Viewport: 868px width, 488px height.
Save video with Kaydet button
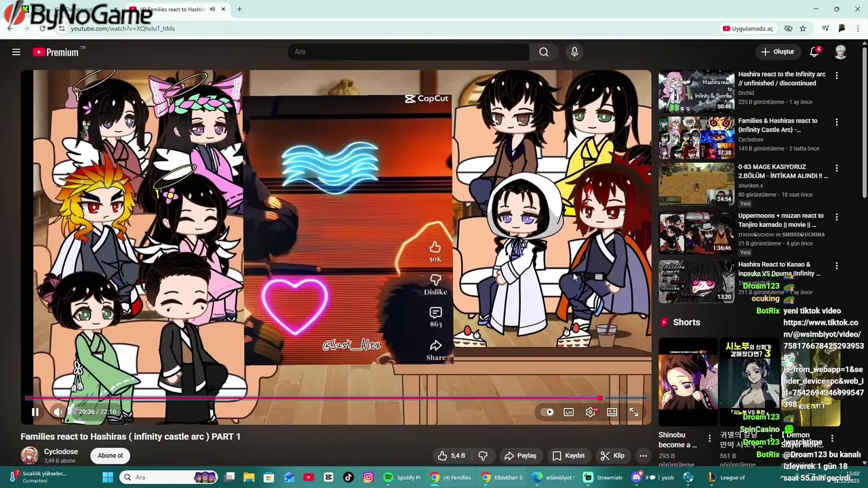coord(568,455)
